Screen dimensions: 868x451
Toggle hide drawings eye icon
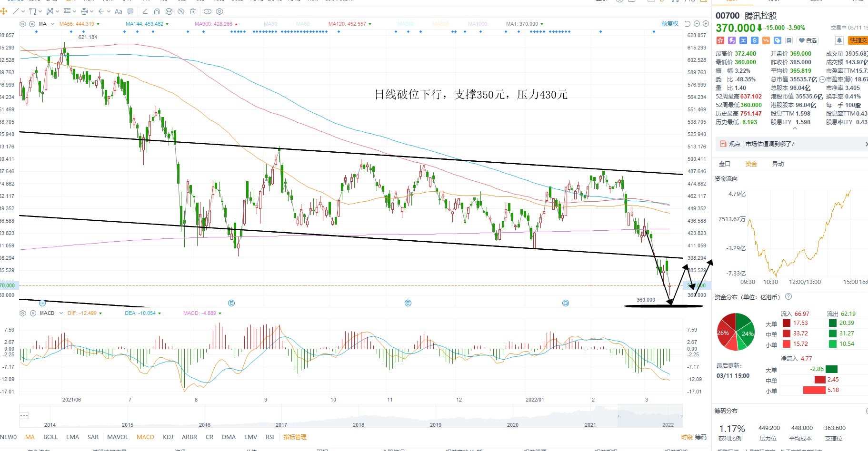[x=181, y=11]
